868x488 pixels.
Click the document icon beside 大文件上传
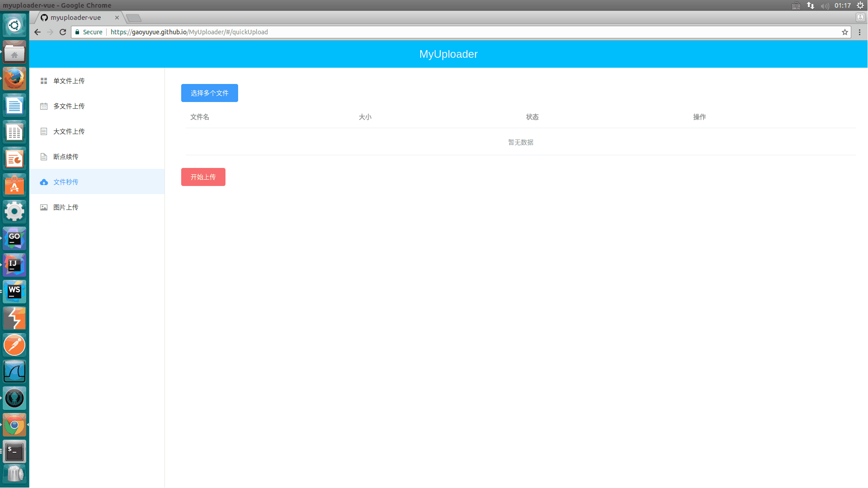click(44, 131)
